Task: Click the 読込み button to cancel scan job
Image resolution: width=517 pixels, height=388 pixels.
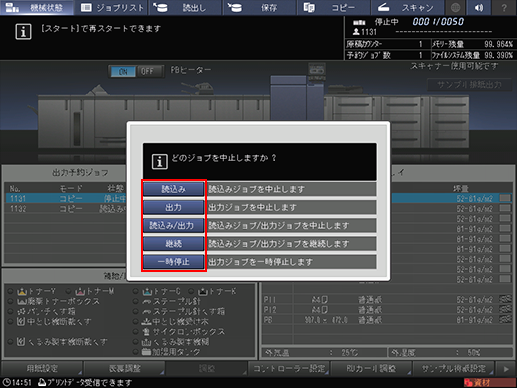Action: click(173, 189)
